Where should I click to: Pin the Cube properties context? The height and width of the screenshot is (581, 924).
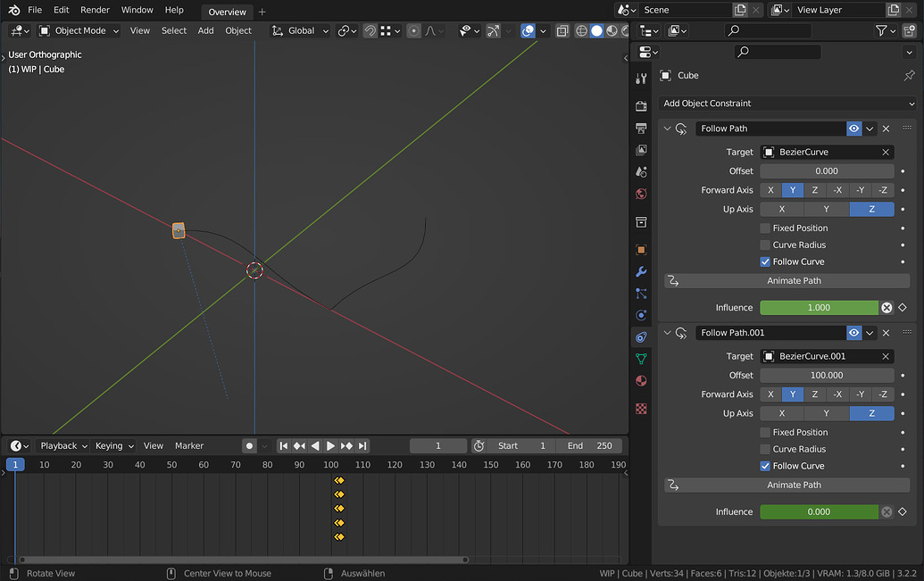point(909,76)
